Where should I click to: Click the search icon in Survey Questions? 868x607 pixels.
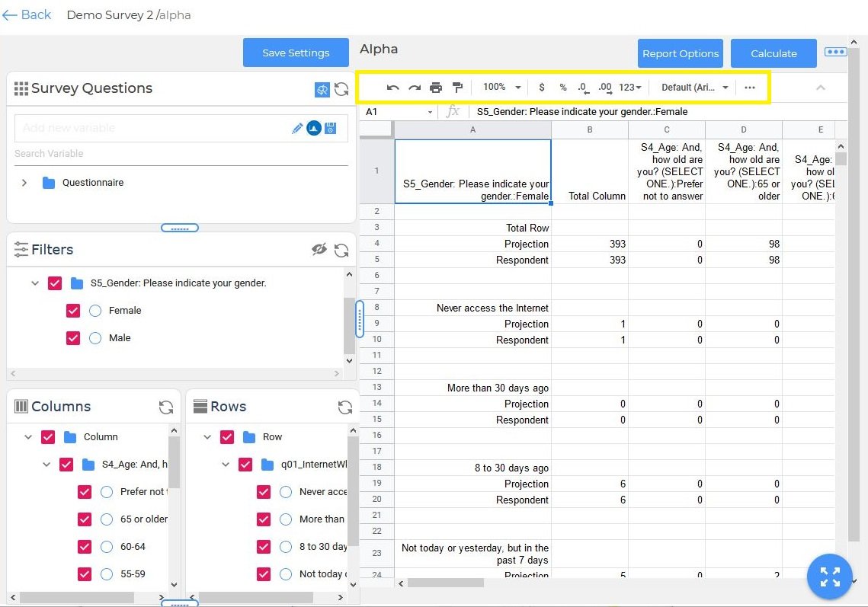point(322,89)
